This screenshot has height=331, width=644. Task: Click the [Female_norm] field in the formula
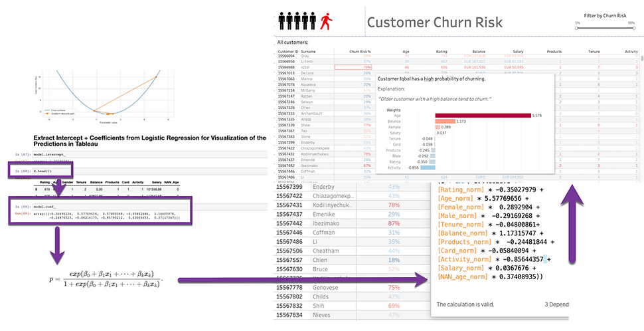pyautogui.click(x=462, y=207)
